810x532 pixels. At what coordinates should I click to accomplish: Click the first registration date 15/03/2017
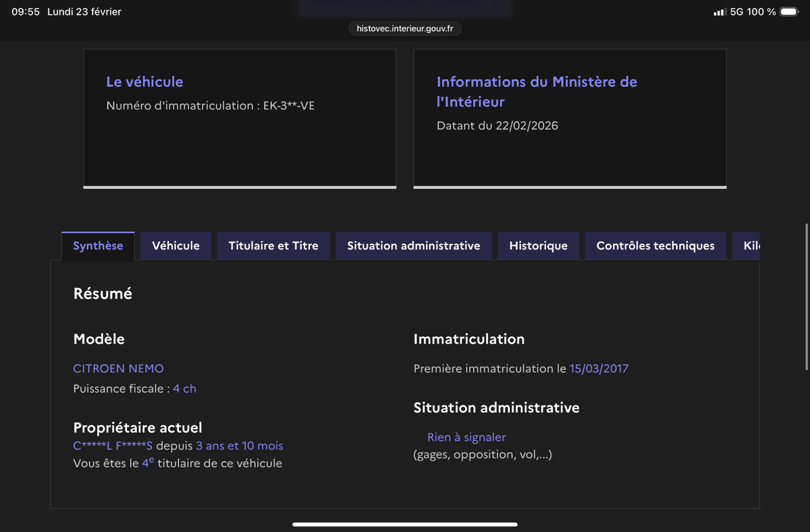pyautogui.click(x=599, y=369)
